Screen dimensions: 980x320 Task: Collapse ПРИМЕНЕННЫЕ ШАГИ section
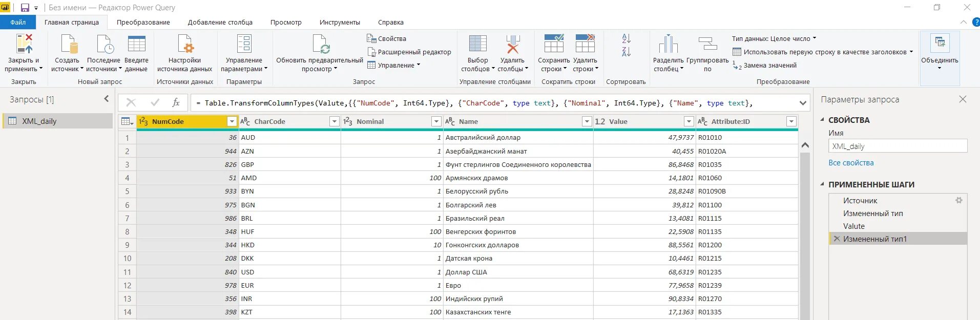(822, 184)
